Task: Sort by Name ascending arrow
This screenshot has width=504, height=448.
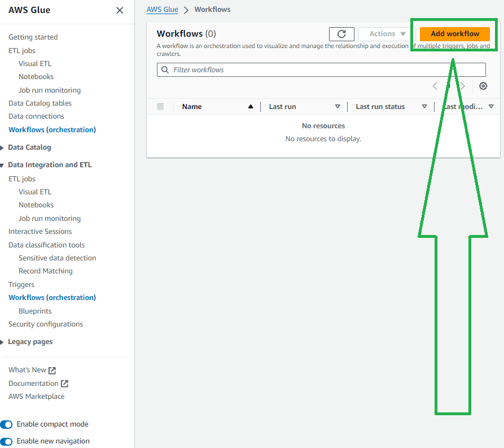Action: [x=251, y=107]
